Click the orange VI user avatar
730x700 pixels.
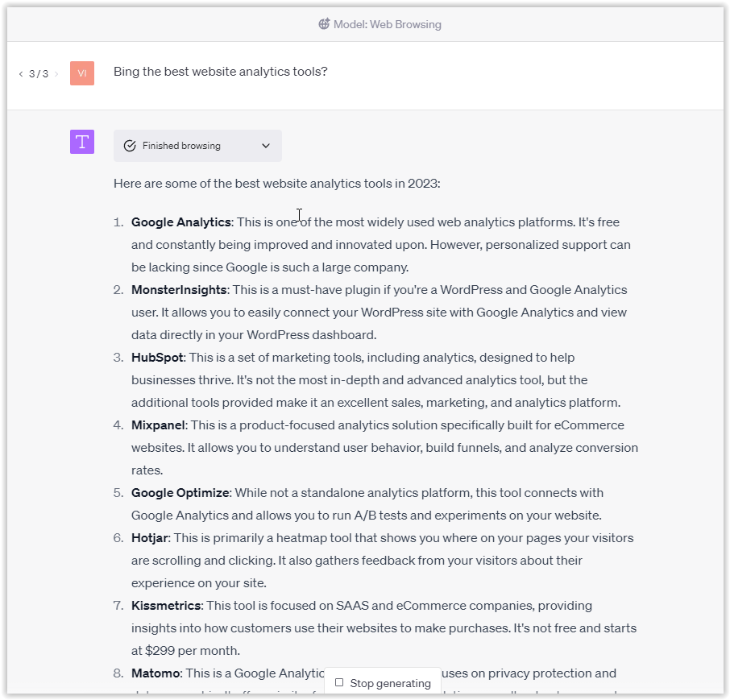pos(81,72)
